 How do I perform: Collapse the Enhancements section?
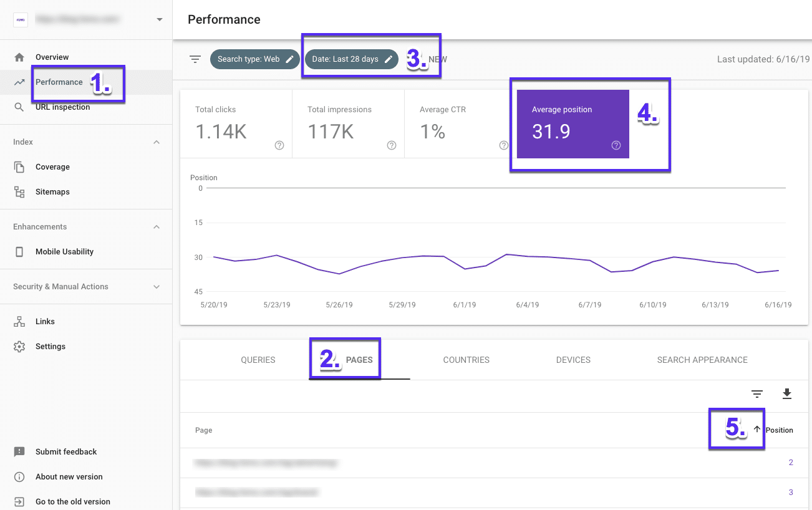tap(157, 226)
